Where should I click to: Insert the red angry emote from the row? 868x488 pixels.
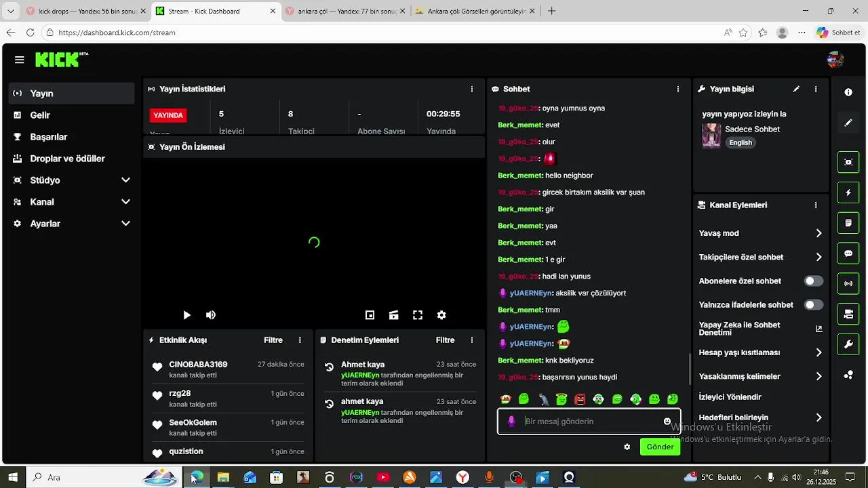[x=580, y=399]
